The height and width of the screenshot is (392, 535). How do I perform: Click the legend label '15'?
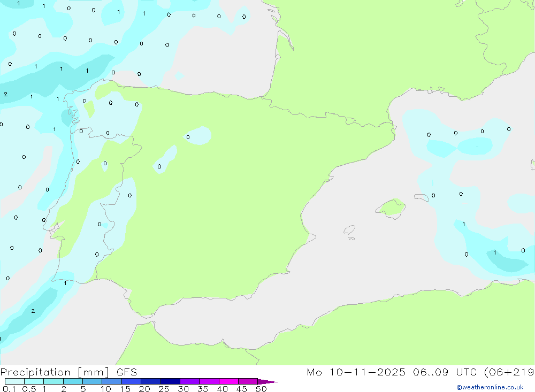click(125, 389)
